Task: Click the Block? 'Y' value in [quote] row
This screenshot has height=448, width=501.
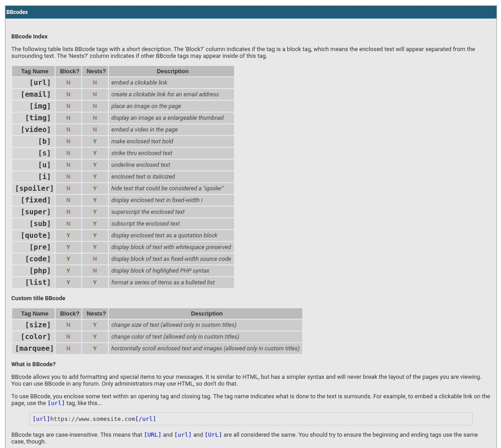Action: [68, 236]
